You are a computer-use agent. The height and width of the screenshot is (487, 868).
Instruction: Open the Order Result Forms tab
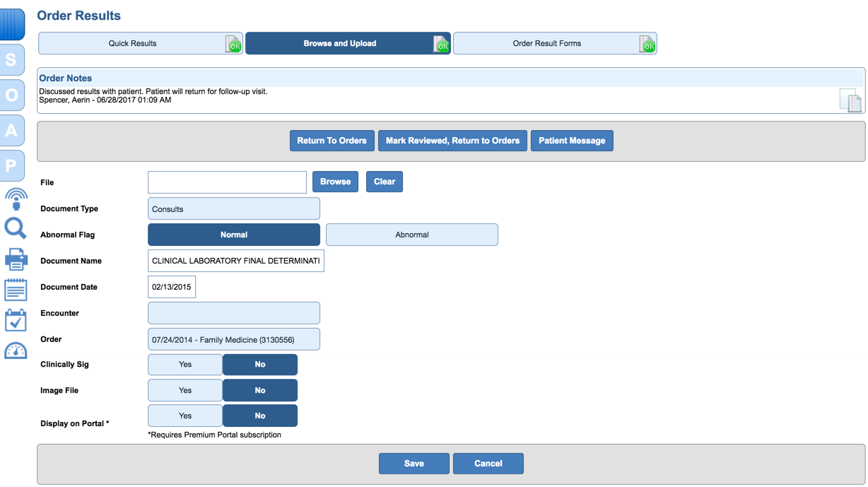point(555,43)
